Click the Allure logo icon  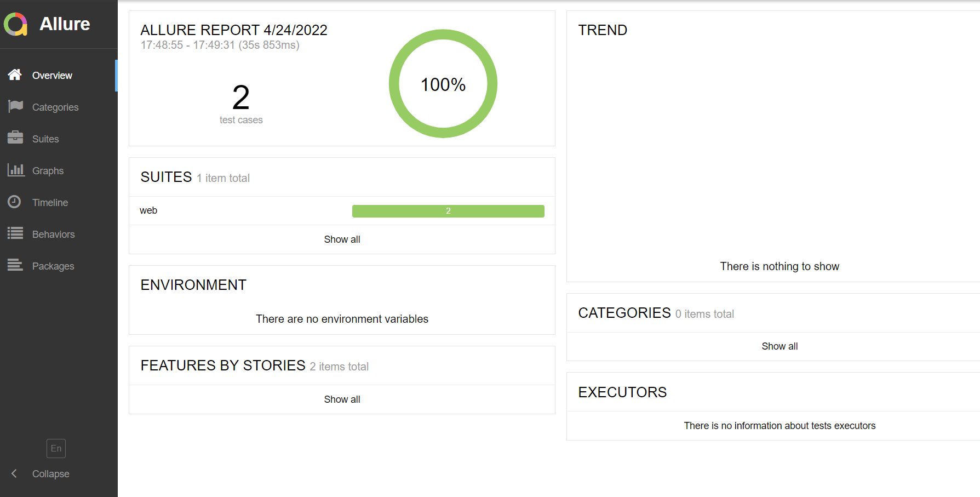tap(15, 24)
